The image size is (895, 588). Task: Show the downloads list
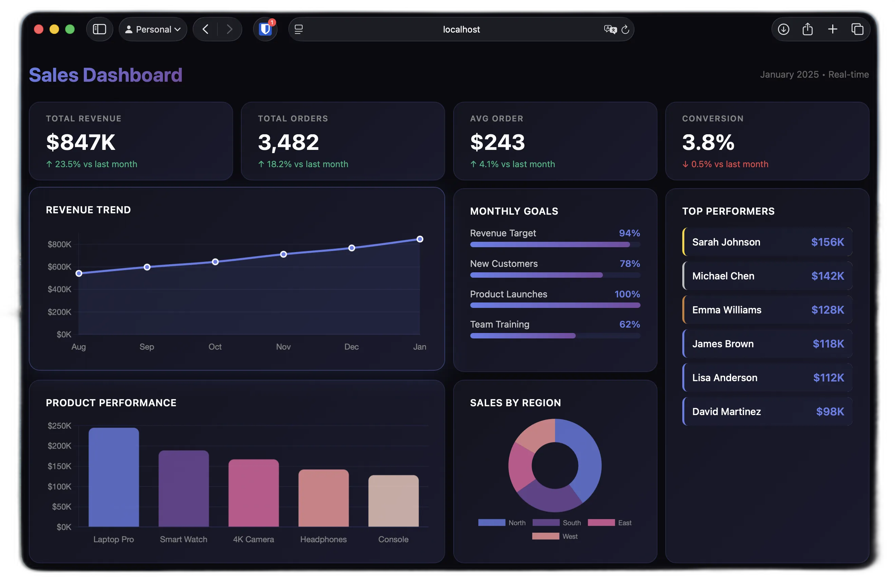pyautogui.click(x=783, y=29)
